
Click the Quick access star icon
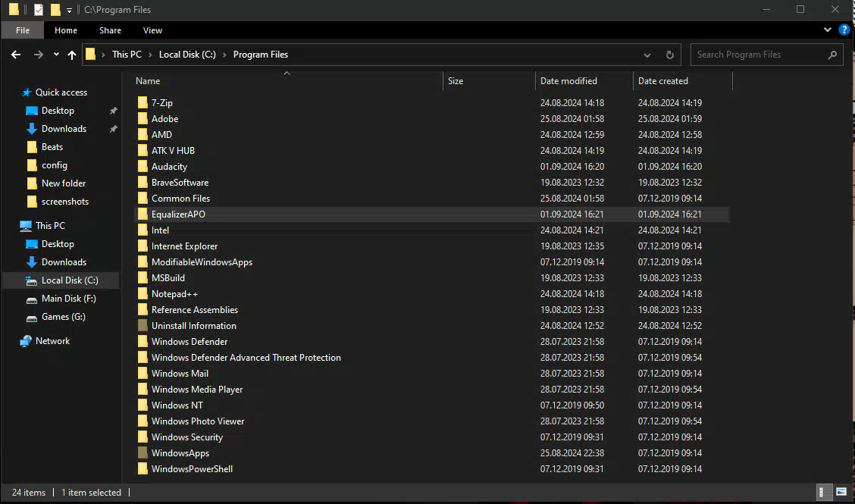27,92
